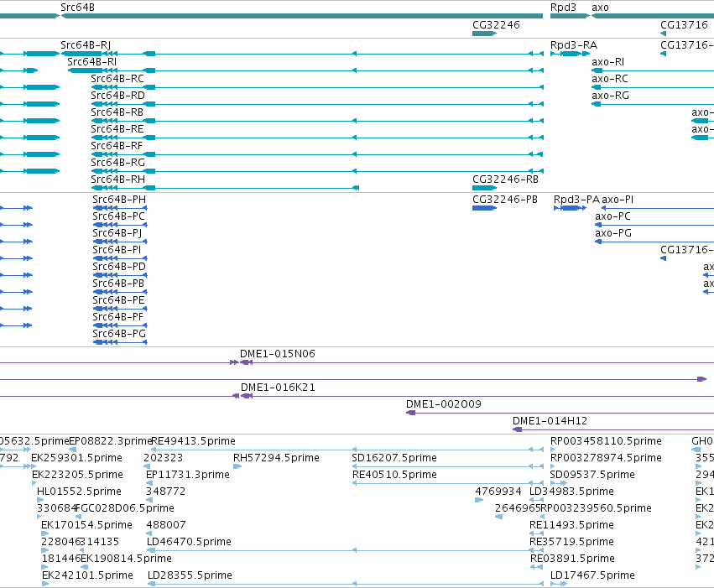Select the 348772 feature
This screenshot has height=588, width=714.
149,500
